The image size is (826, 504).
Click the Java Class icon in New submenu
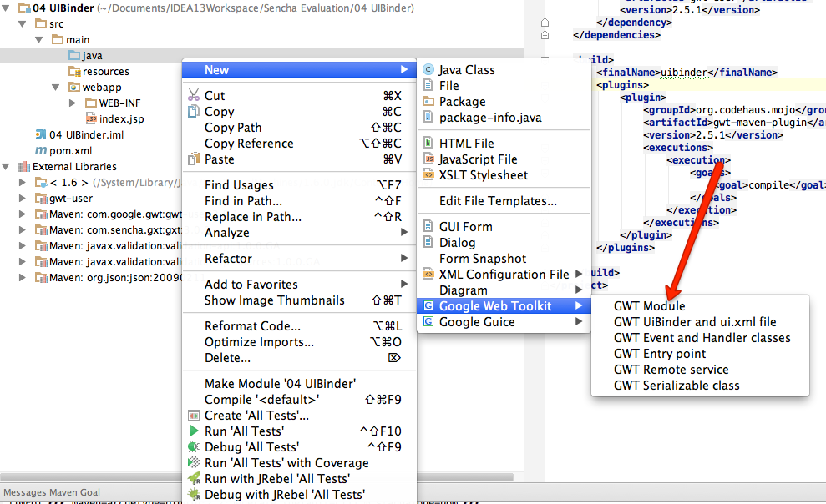coord(428,70)
